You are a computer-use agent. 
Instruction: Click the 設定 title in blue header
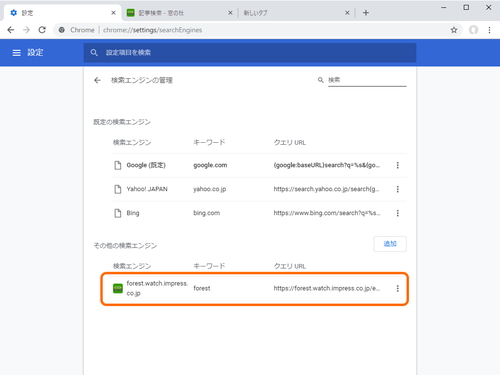35,53
